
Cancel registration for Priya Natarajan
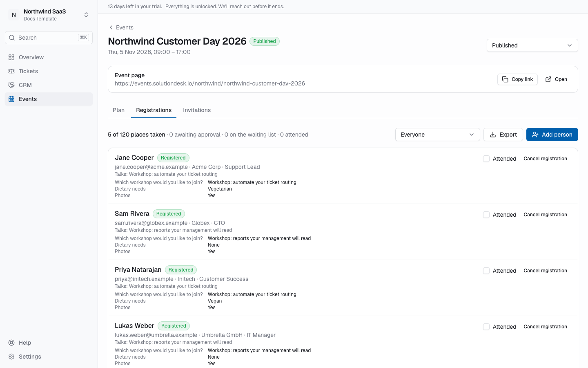click(545, 271)
